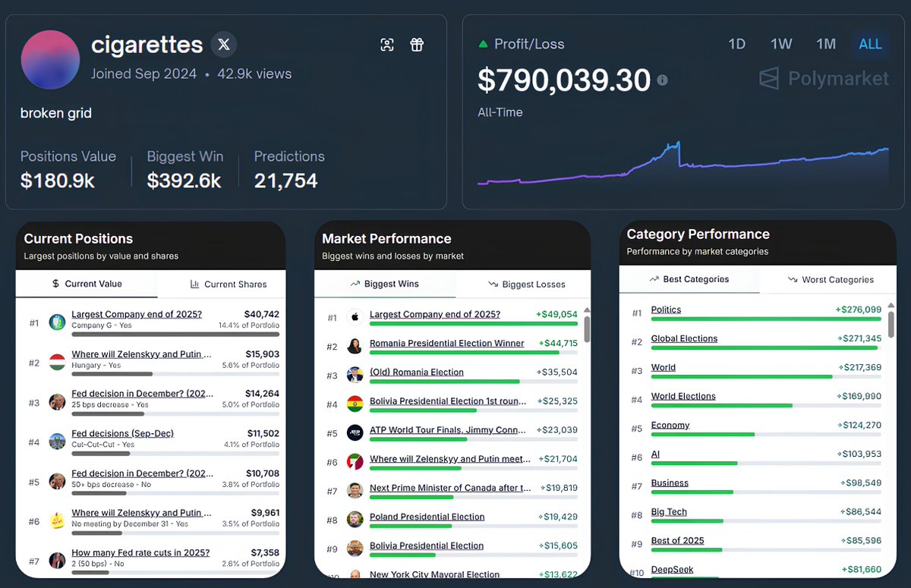Screen dimensions: 911x588
Task: Open the Romania Presidential Election Winner market
Action: pyautogui.click(x=446, y=343)
